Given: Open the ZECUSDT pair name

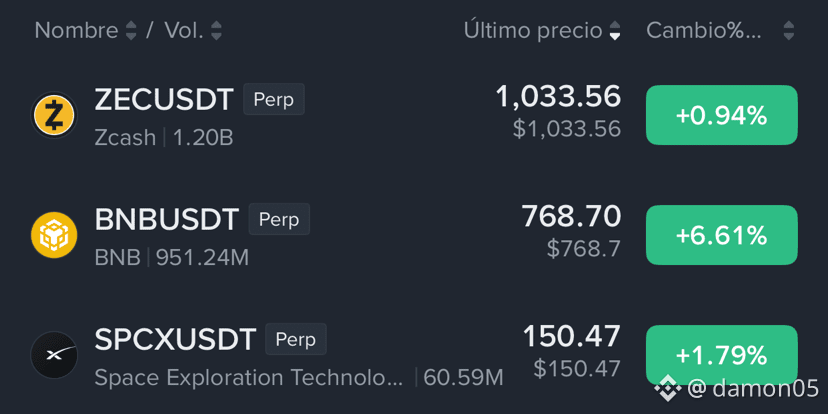Looking at the screenshot, I should coord(164,99).
